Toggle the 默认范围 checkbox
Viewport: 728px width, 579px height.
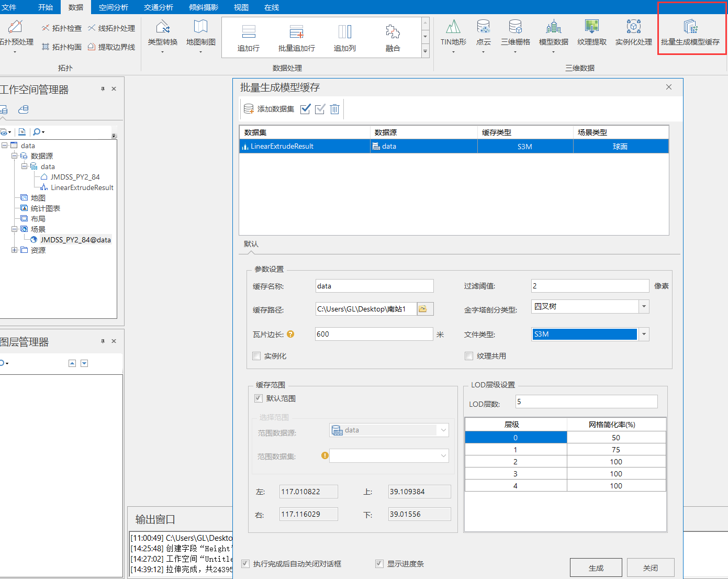(259, 398)
